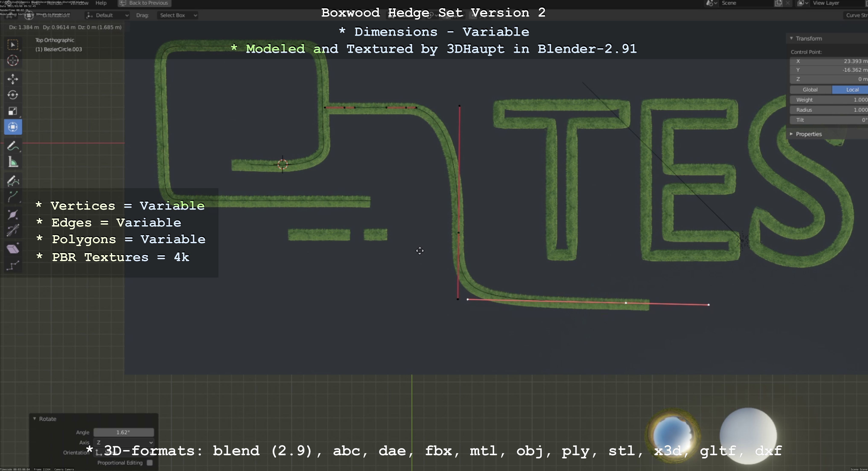Activate the Rotate tool icon
The image size is (868, 471).
coord(13,95)
